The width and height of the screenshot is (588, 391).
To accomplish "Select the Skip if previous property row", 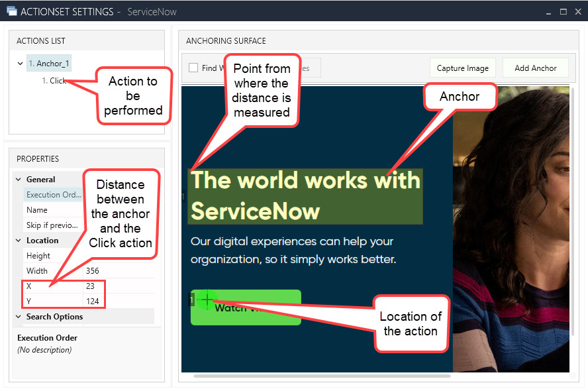I will pos(53,225).
